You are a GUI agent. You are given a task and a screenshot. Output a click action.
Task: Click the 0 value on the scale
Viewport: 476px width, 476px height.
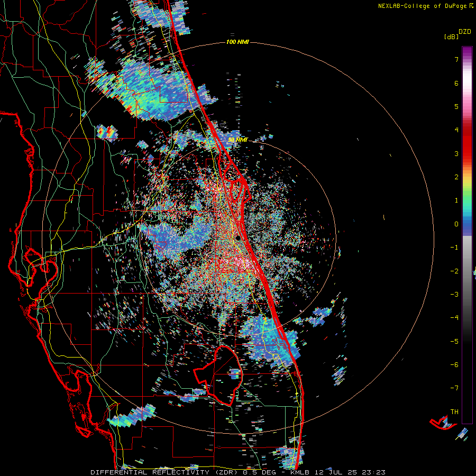[456, 224]
